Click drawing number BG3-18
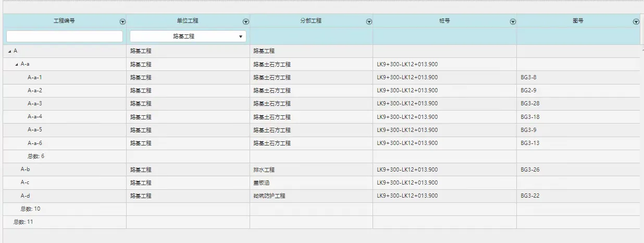Image resolution: width=644 pixels, height=243 pixels. (x=530, y=117)
